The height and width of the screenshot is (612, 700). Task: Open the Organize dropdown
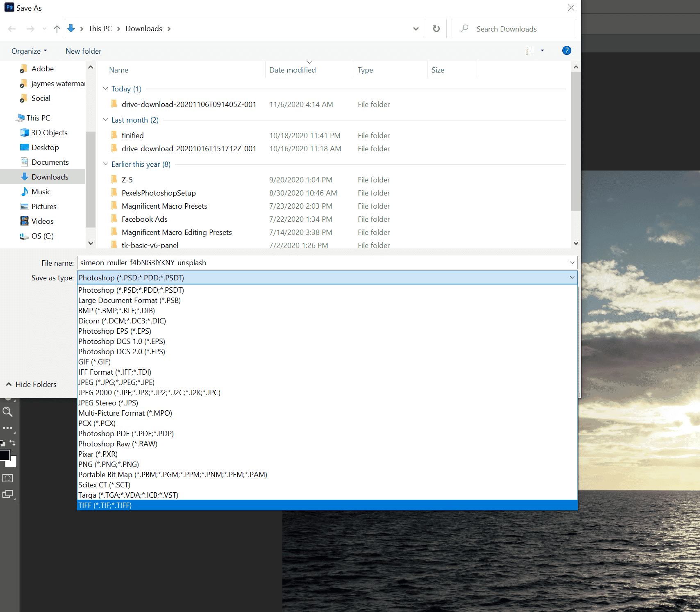[28, 50]
